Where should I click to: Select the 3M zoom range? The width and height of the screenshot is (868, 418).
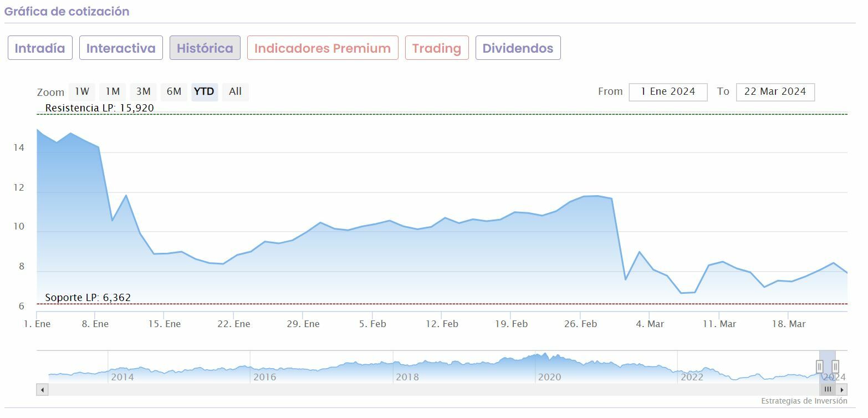click(x=143, y=91)
